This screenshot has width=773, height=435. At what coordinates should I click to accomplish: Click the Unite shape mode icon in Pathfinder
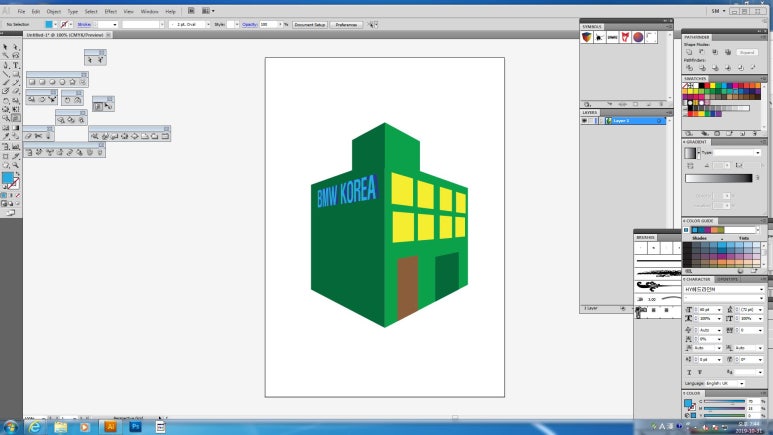pos(689,52)
